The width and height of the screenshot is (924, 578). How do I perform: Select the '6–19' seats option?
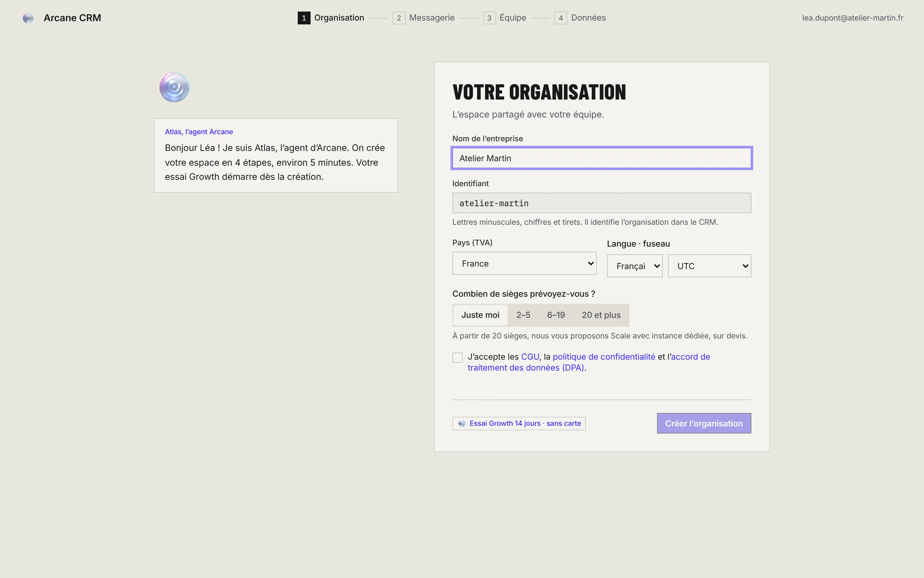click(556, 315)
